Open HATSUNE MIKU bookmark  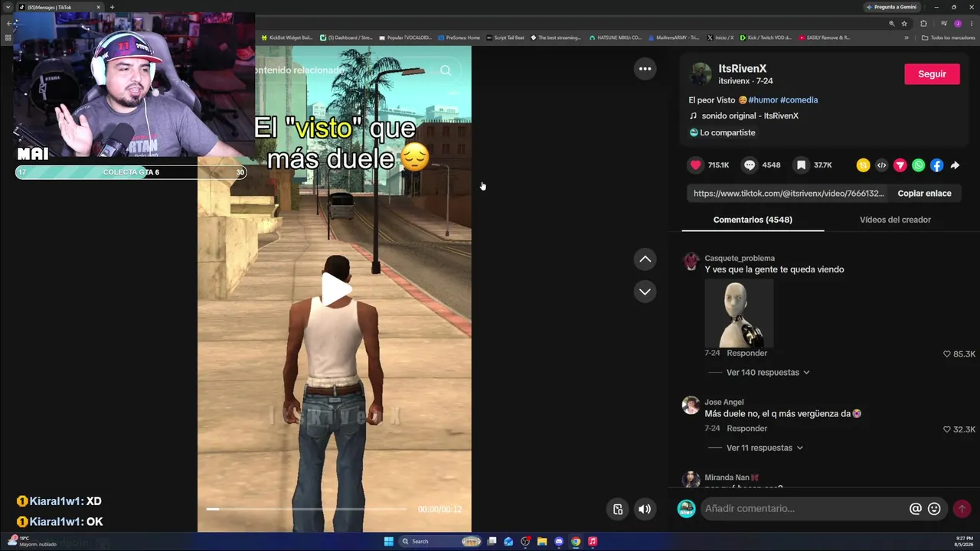coord(615,37)
